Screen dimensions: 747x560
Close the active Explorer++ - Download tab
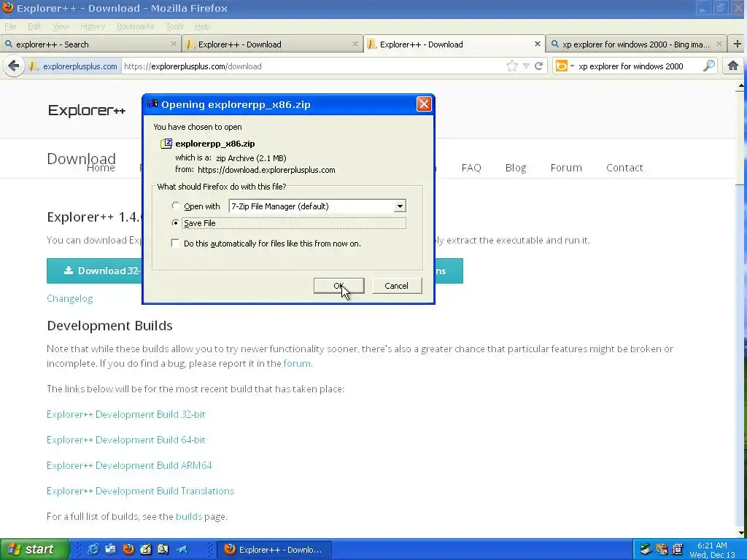(538, 44)
